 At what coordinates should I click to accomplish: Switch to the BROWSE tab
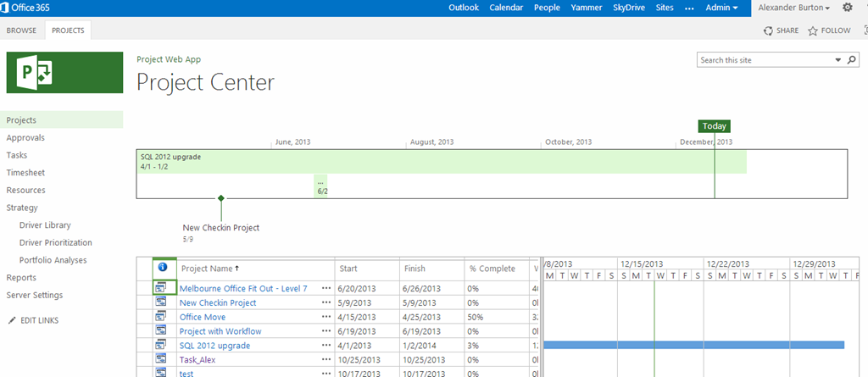pyautogui.click(x=21, y=30)
